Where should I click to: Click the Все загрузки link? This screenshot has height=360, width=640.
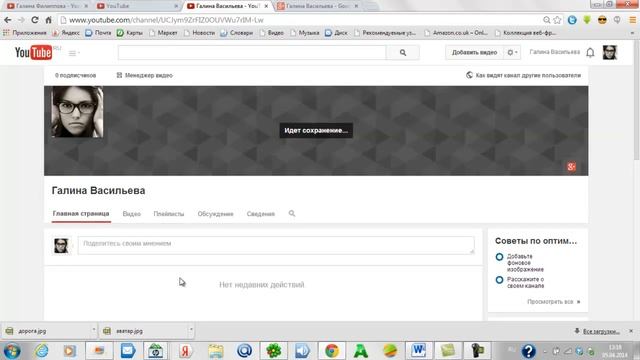pyautogui.click(x=601, y=331)
